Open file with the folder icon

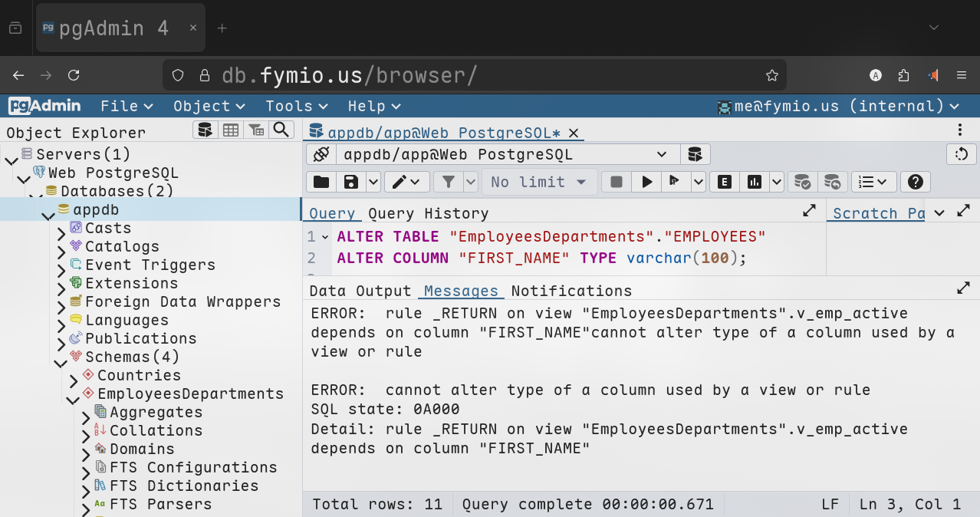click(321, 182)
